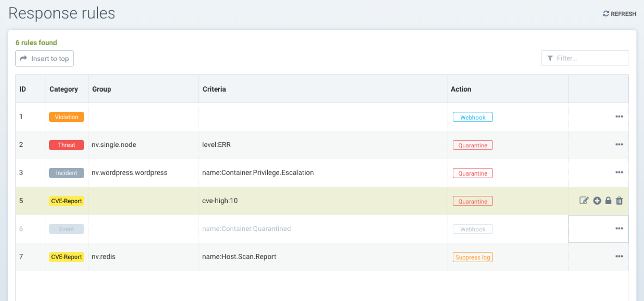
Task: Click the lock icon on rule 5
Action: point(608,201)
